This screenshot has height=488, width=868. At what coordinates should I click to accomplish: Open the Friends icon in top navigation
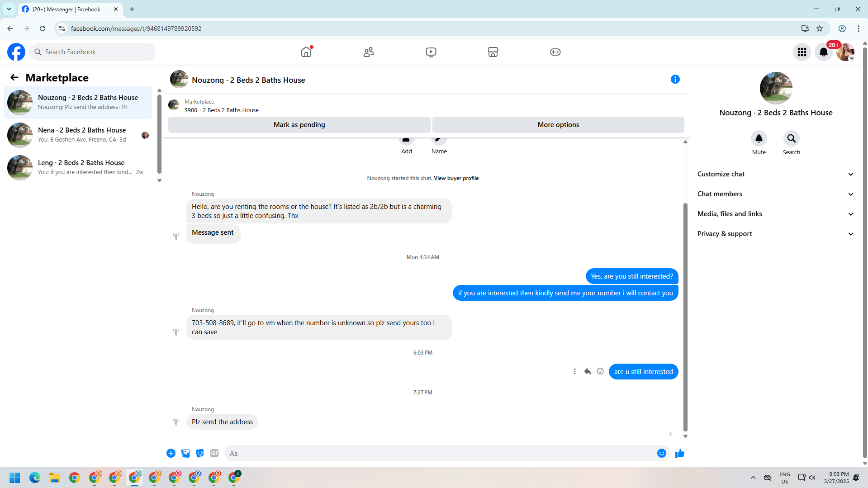coord(369,52)
